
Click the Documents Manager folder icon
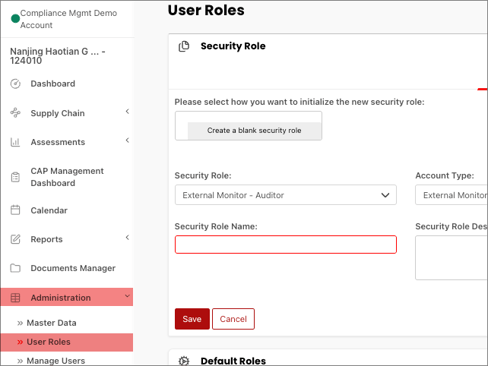(15, 268)
